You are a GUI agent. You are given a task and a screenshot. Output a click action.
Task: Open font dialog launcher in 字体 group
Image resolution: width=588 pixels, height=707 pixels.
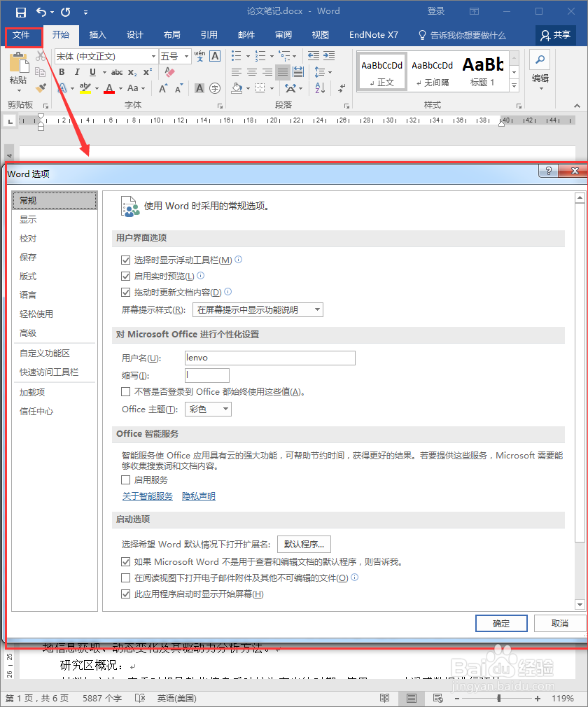[x=220, y=106]
